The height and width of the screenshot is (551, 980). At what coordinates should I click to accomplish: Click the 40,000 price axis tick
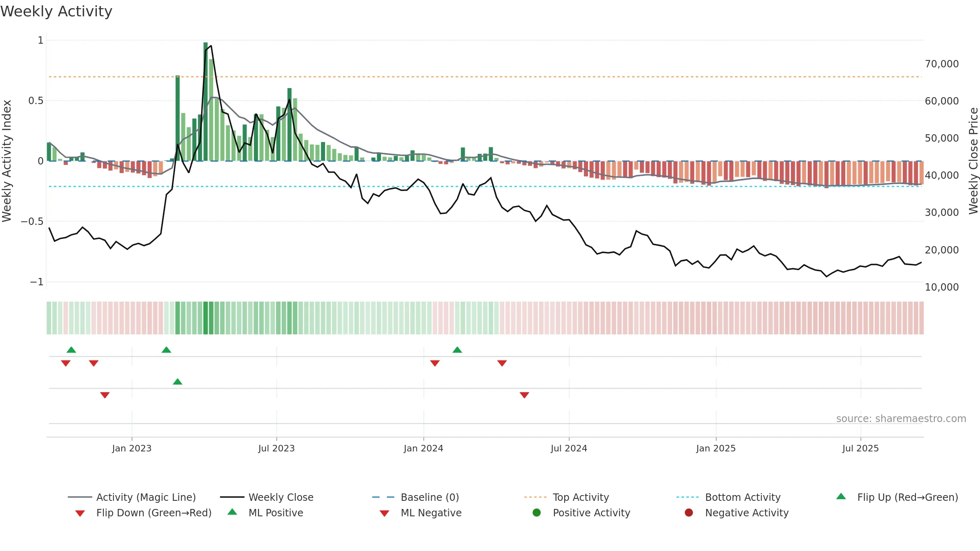coord(942,175)
